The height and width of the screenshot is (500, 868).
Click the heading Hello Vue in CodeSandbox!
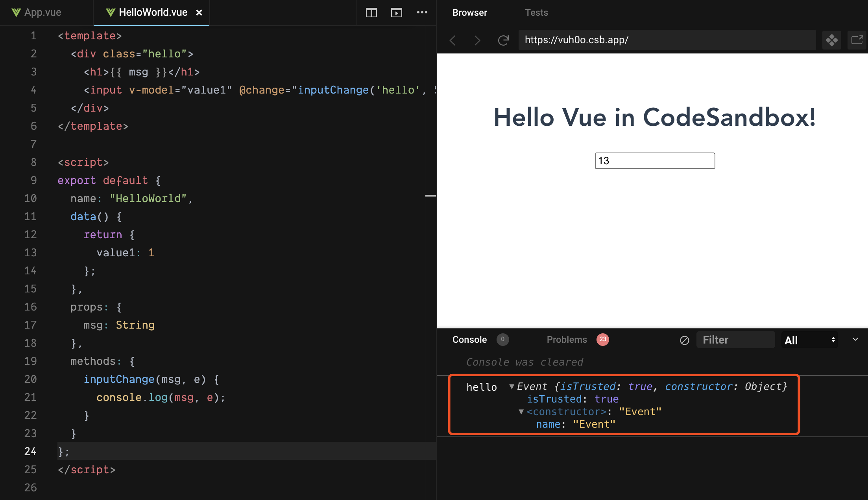click(655, 117)
